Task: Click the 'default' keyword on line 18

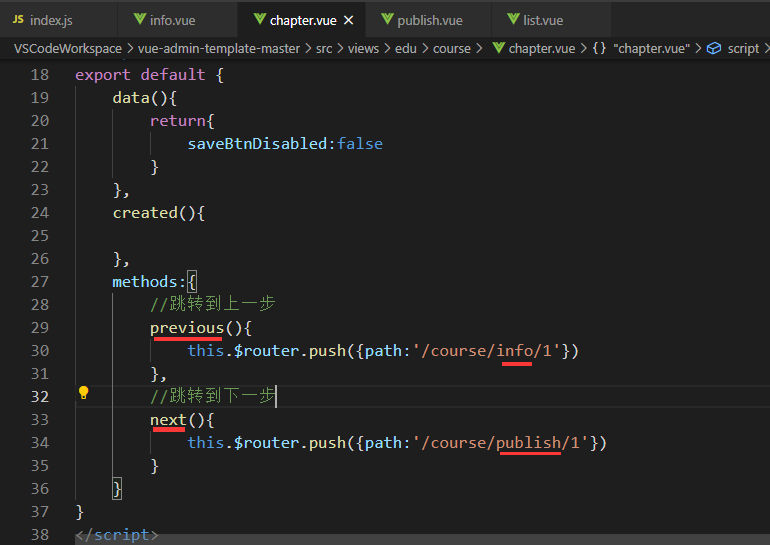Action: 173,75
